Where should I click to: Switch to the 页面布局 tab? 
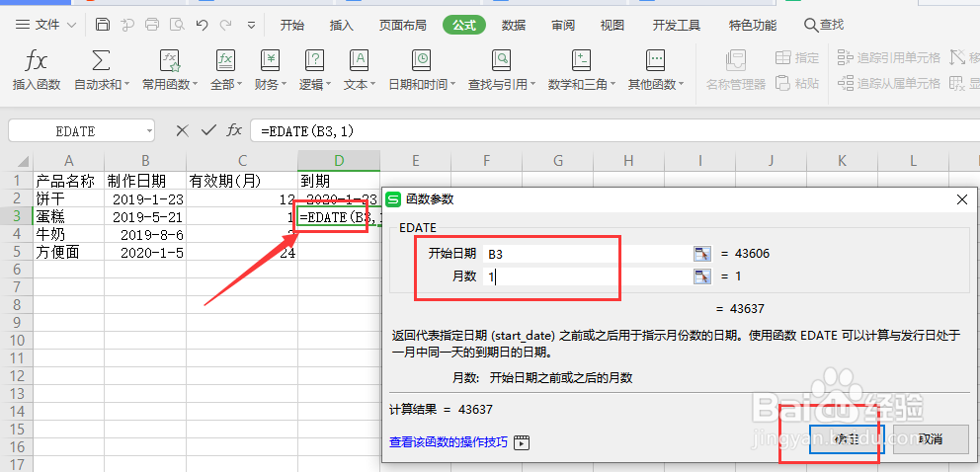tap(402, 25)
